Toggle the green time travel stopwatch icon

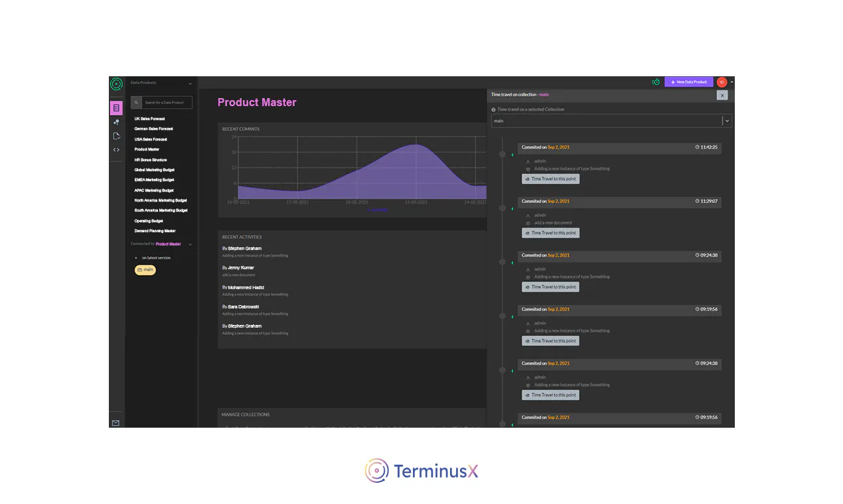point(656,82)
